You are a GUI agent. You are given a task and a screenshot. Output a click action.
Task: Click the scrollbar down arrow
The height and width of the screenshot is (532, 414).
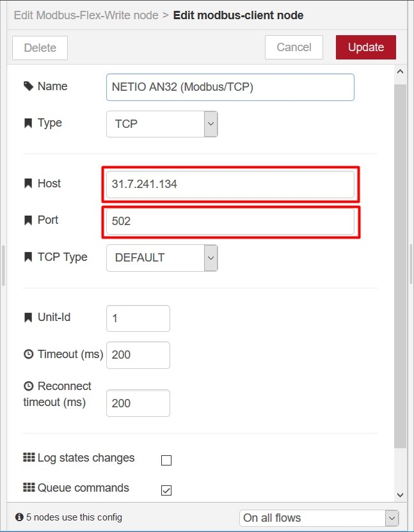[400, 495]
